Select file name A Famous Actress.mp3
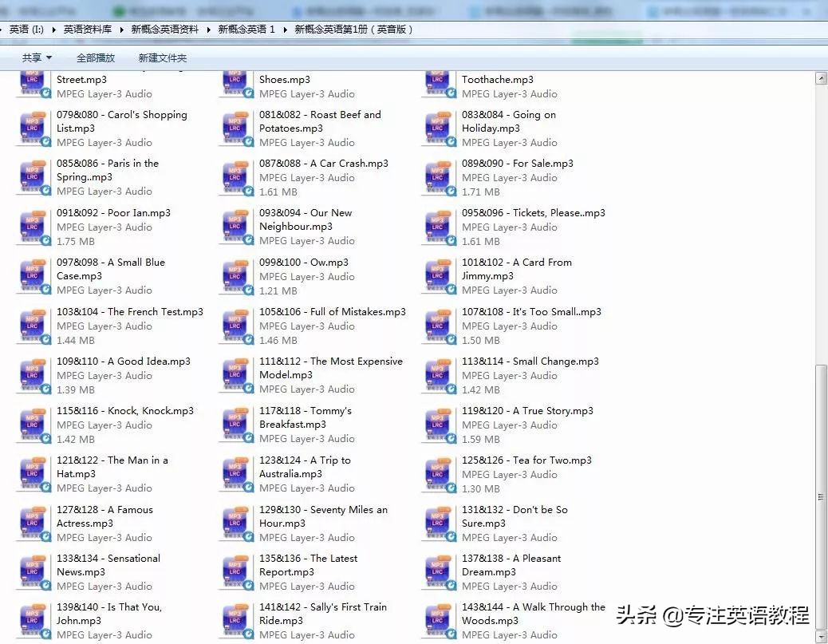Viewport: 828px width, 644px height. tap(104, 516)
